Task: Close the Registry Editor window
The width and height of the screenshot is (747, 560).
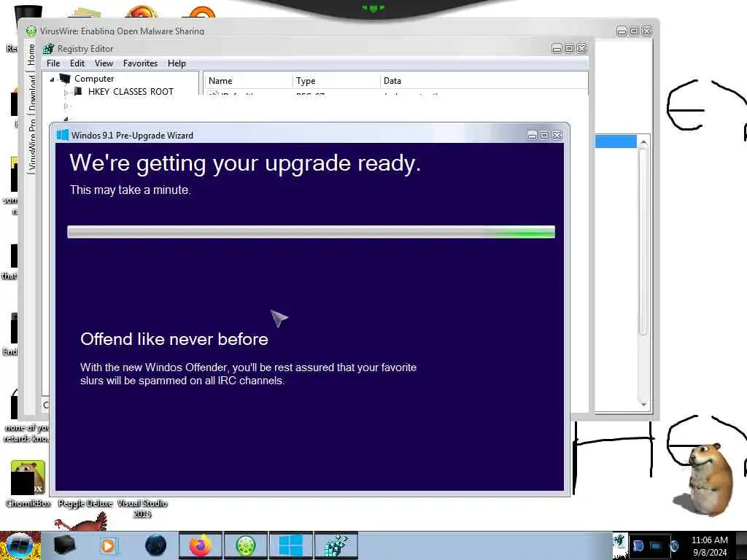Action: (x=581, y=49)
